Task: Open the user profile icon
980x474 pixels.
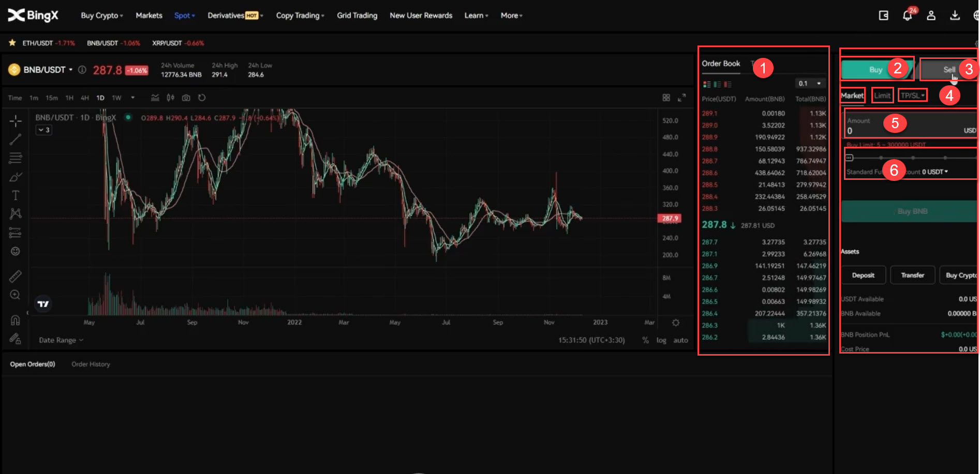Action: tap(931, 16)
